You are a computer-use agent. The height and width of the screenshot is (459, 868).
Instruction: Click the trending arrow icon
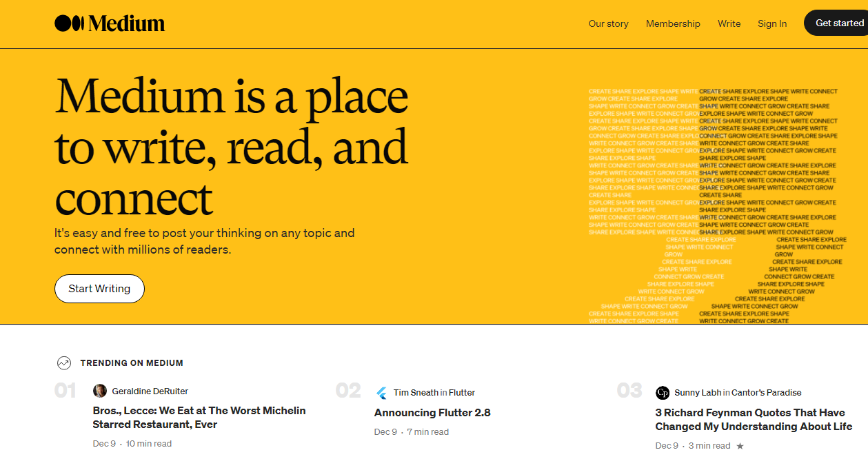pyautogui.click(x=64, y=363)
